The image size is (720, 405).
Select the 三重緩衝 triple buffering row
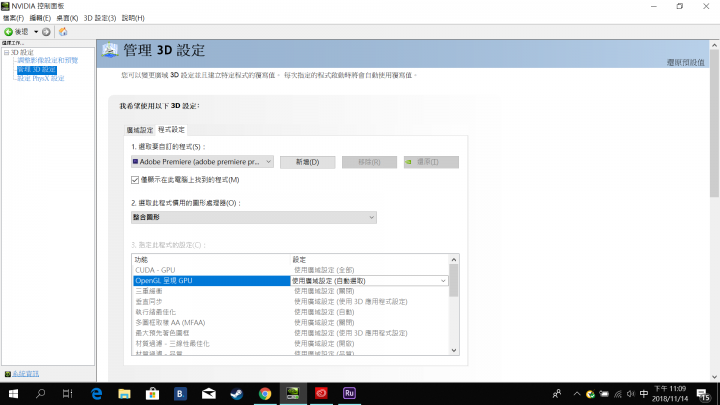click(x=290, y=291)
